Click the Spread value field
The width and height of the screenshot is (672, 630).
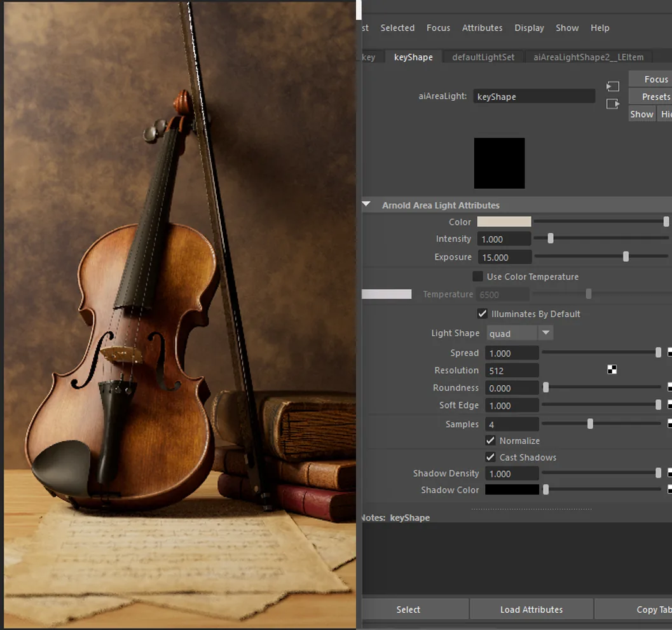(512, 353)
